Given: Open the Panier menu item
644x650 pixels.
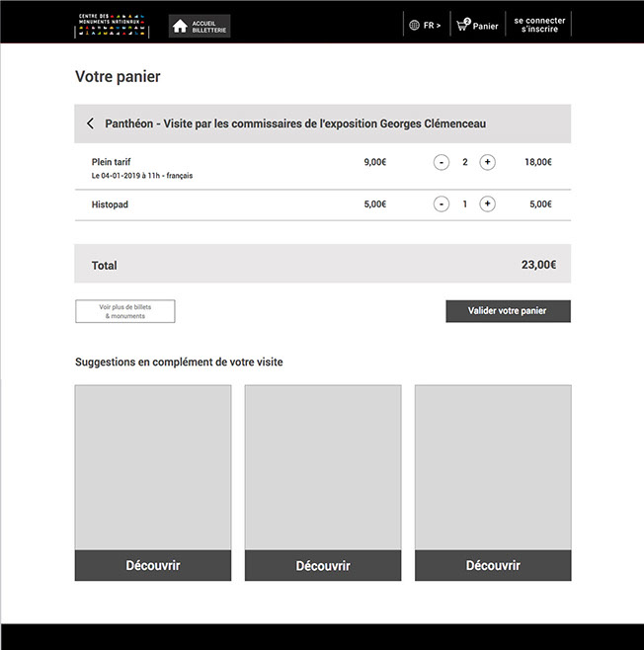Looking at the screenshot, I should tap(485, 27).
